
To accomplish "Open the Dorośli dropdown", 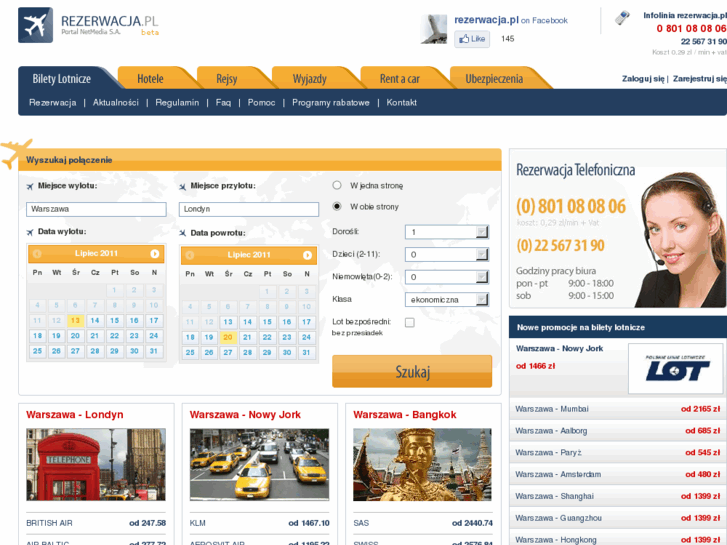I will (x=446, y=232).
